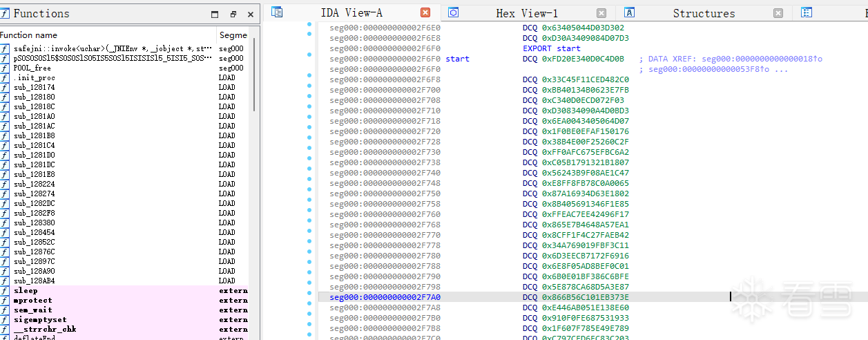
Task: Click function icon beside sub_1281B8
Action: 5,136
